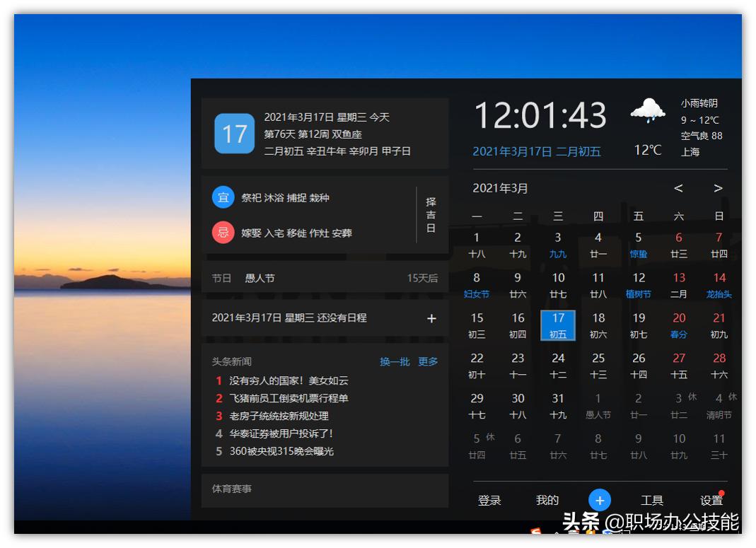Click 登录 to sign in
The image size is (756, 548).
click(489, 500)
